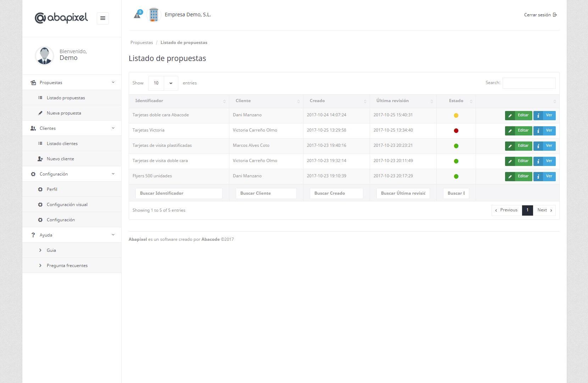Open Nueva propuesta in the sidebar
The height and width of the screenshot is (383, 588).
point(72,113)
